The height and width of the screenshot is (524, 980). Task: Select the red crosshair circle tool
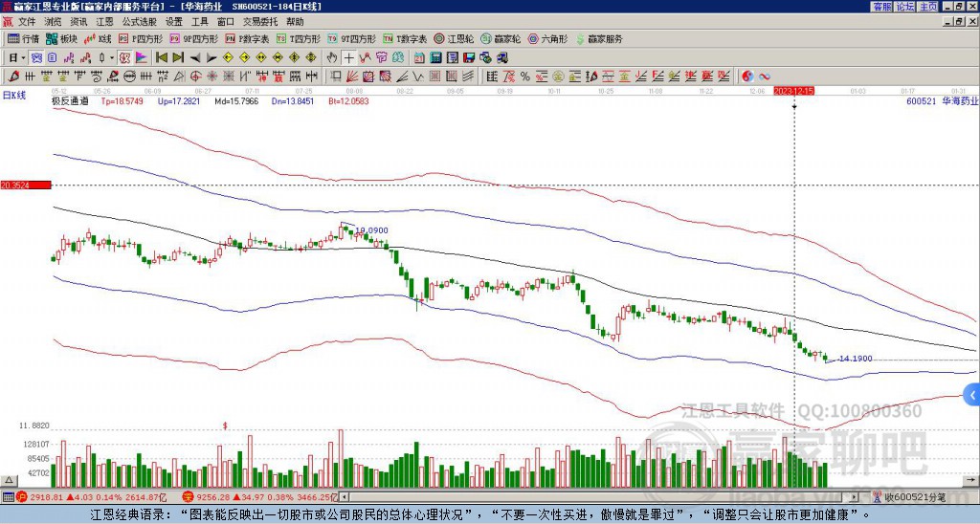tap(195, 76)
